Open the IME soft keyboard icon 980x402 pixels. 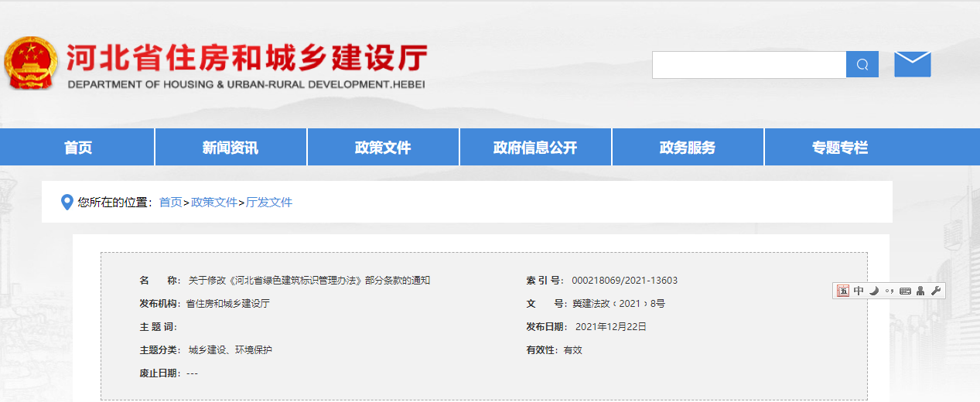point(905,291)
